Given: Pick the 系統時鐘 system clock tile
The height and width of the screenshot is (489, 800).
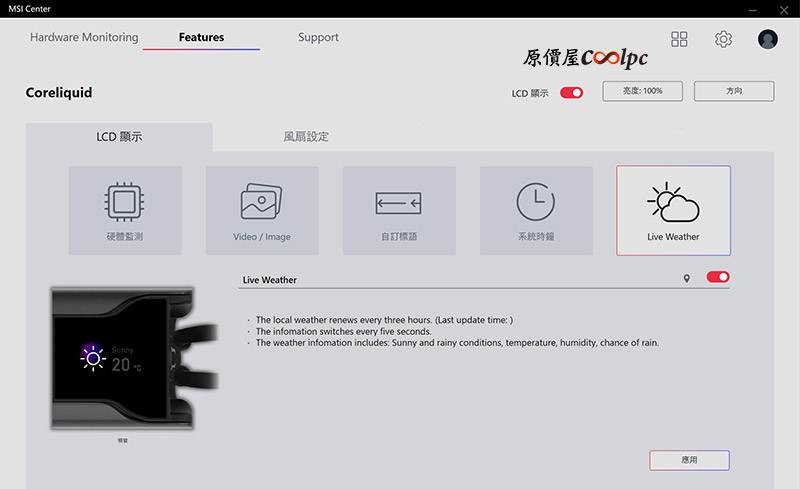Looking at the screenshot, I should click(536, 210).
